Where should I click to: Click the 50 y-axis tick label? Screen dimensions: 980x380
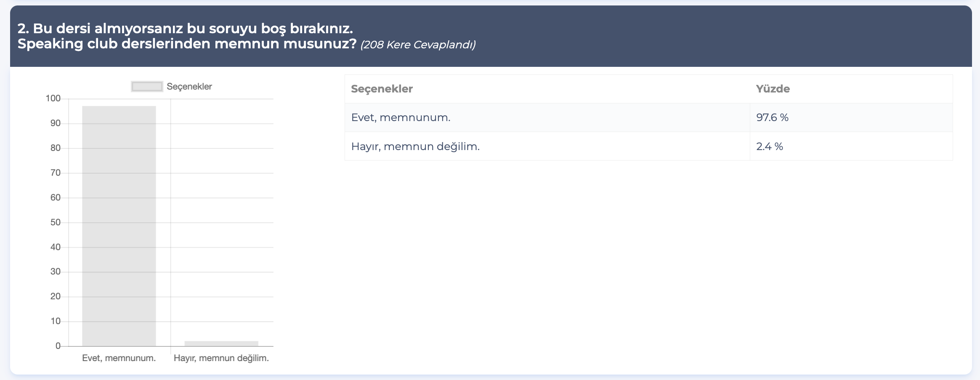point(56,222)
